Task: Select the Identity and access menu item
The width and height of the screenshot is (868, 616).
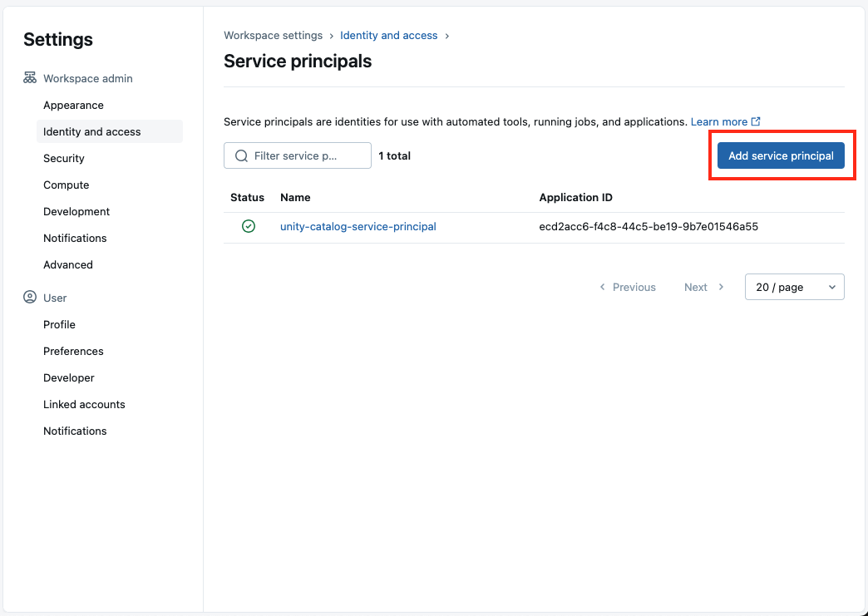Action: 92,131
